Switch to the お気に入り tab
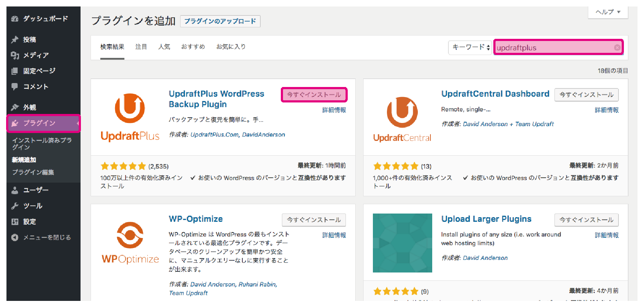Image resolution: width=644 pixels, height=307 pixels. click(231, 47)
